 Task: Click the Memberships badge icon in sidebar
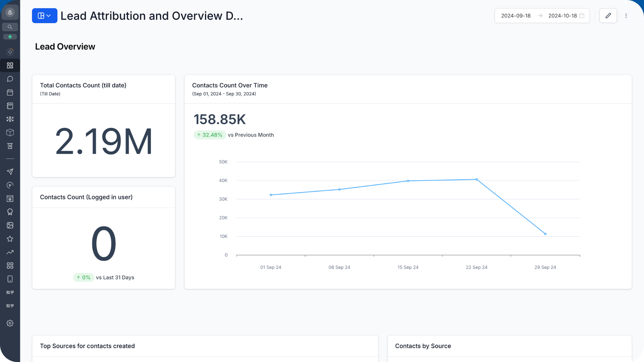click(10, 212)
